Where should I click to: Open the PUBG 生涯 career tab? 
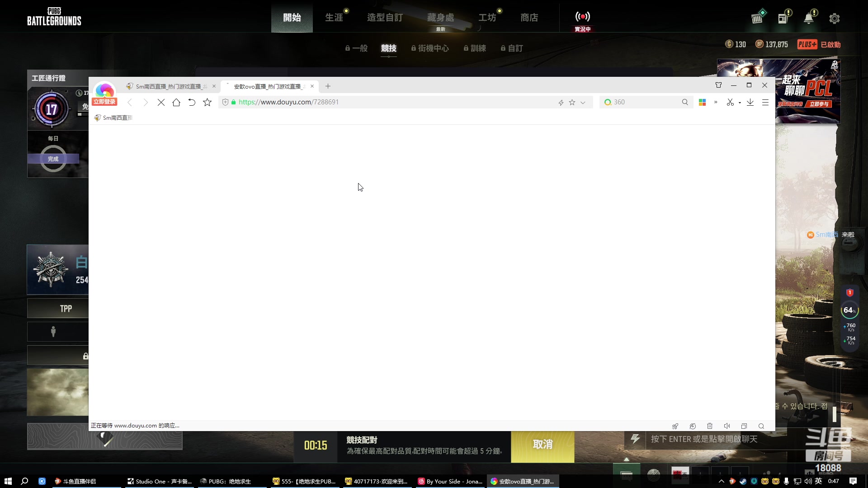[334, 18]
